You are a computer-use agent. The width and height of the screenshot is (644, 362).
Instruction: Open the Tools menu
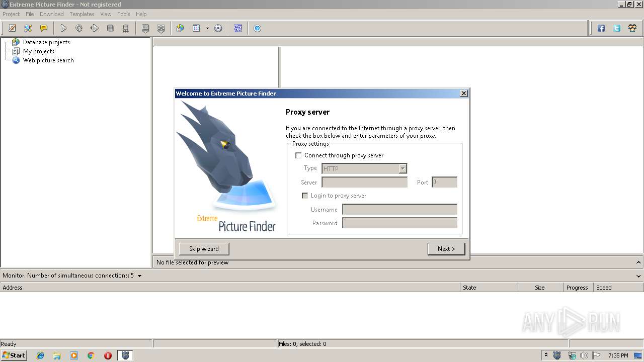[x=124, y=14]
